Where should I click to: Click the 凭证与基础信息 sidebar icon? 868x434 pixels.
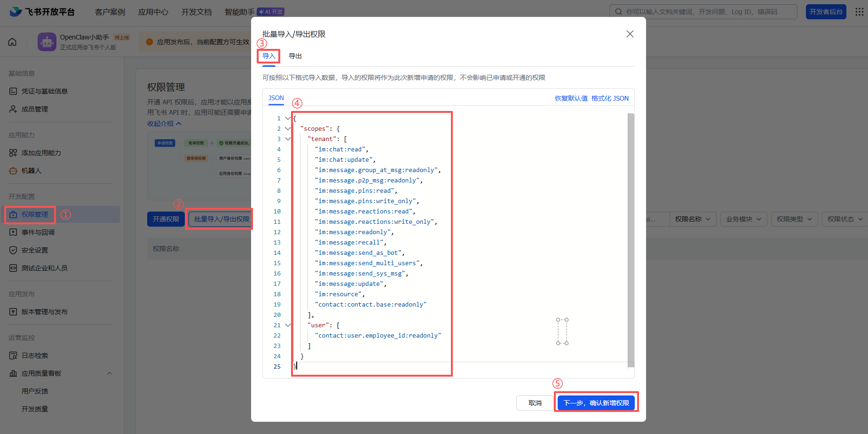click(x=13, y=91)
